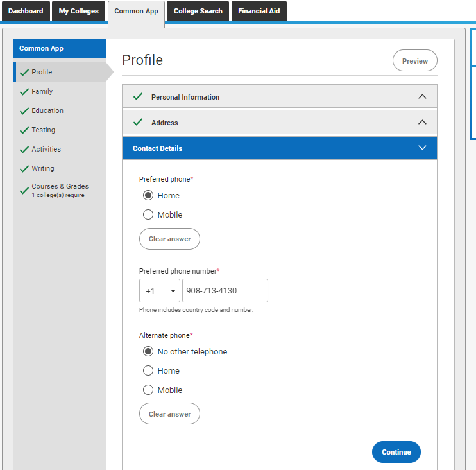This screenshot has height=470, width=476.
Task: Clear the alternate phone answer
Action: (169, 413)
